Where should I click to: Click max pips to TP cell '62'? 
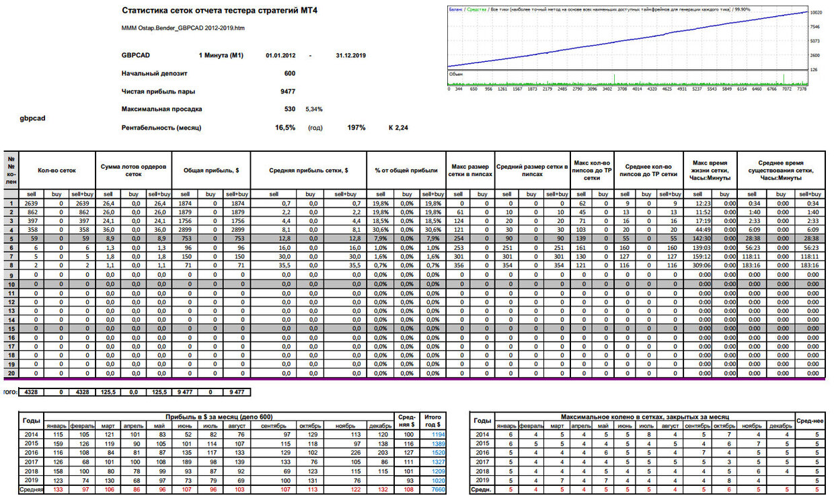pos(582,203)
